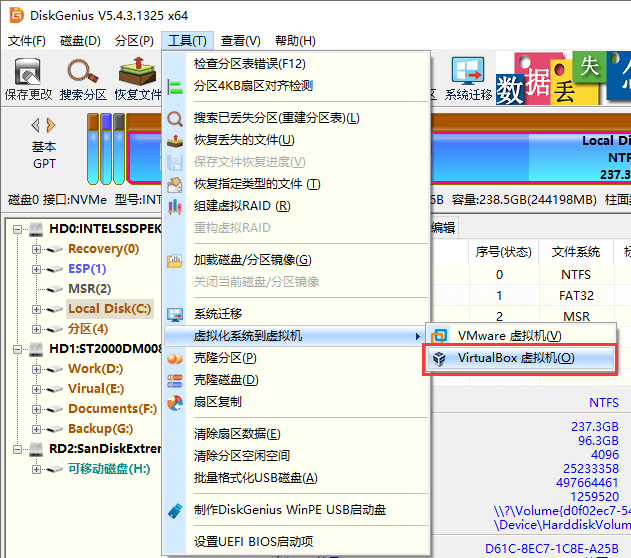Click the 文件系统 column header

tap(575, 252)
